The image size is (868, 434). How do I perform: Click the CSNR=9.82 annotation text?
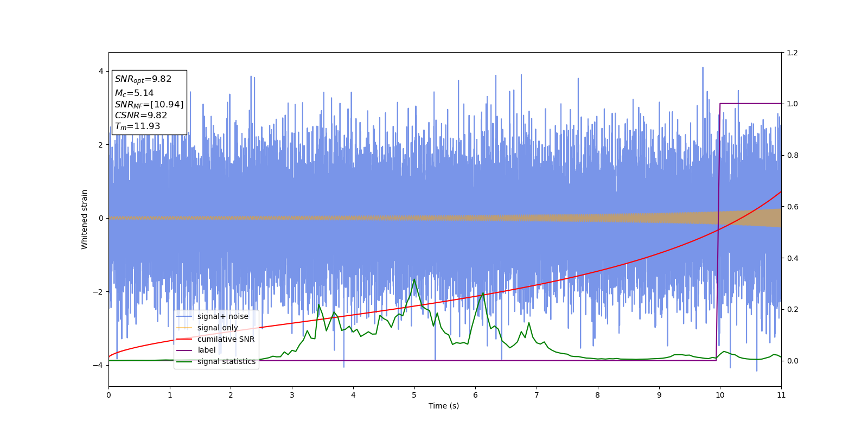(x=141, y=115)
